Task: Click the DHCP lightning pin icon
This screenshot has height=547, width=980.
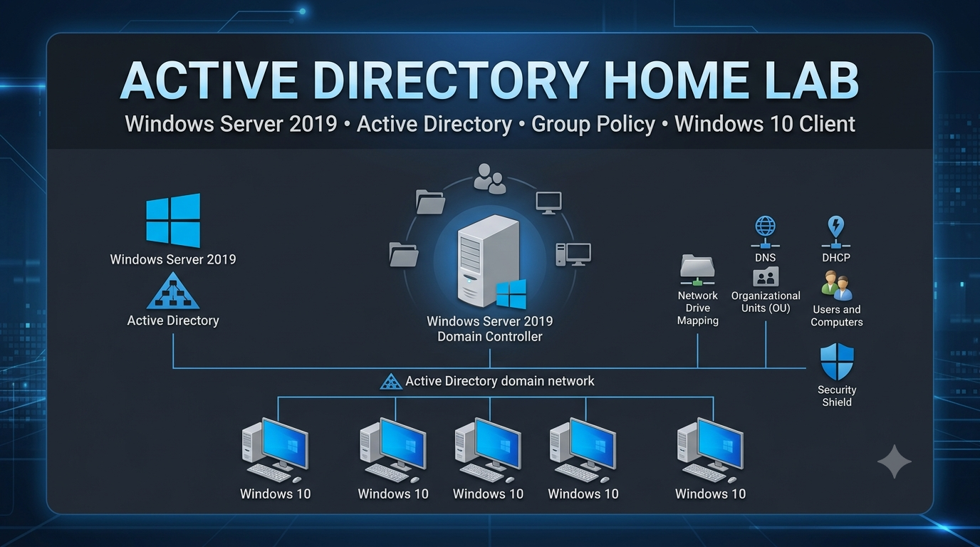Action: [x=835, y=232]
